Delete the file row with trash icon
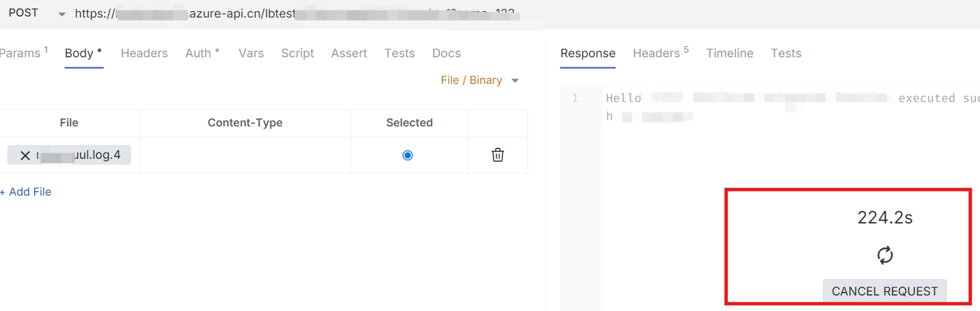This screenshot has width=980, height=311. (x=498, y=155)
